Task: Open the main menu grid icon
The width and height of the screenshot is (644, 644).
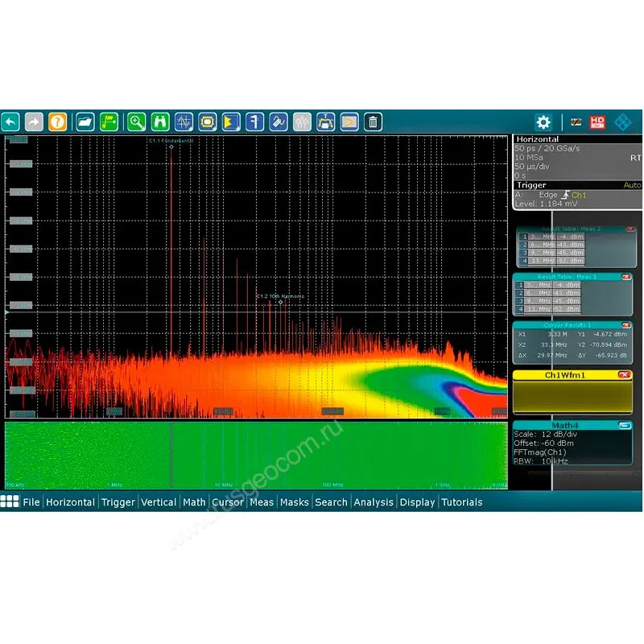Action: click(x=10, y=502)
